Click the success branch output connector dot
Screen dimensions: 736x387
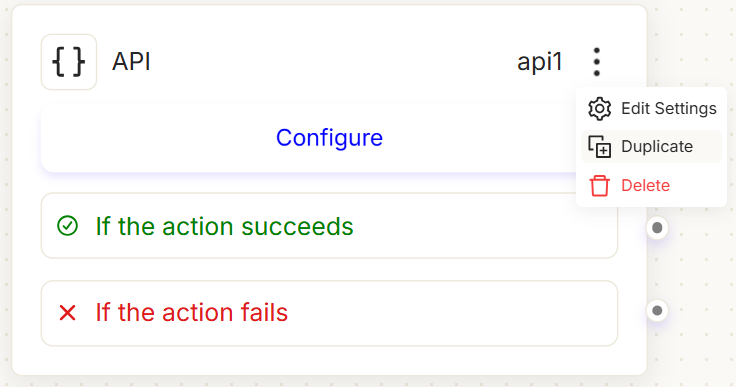(x=657, y=228)
